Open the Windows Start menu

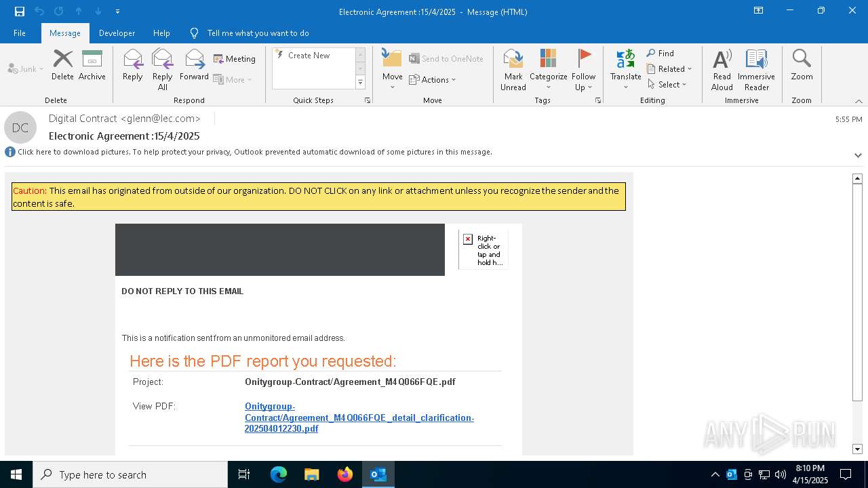pos(16,474)
